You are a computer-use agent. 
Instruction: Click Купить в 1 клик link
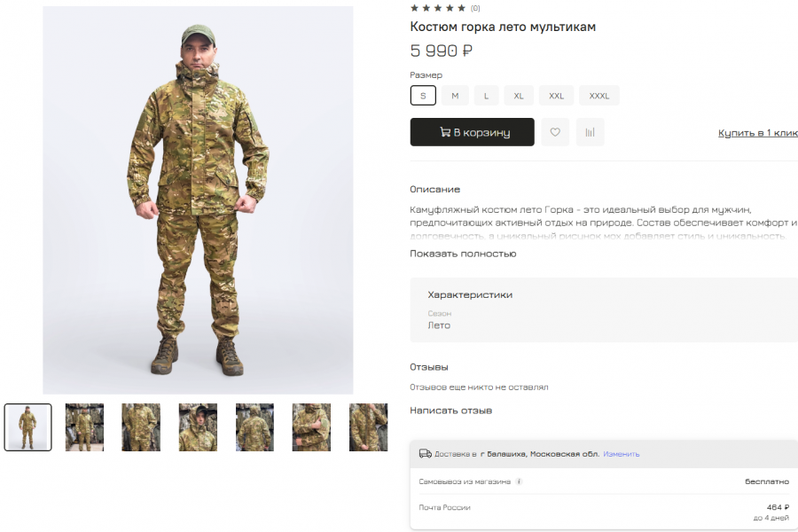coord(758,133)
